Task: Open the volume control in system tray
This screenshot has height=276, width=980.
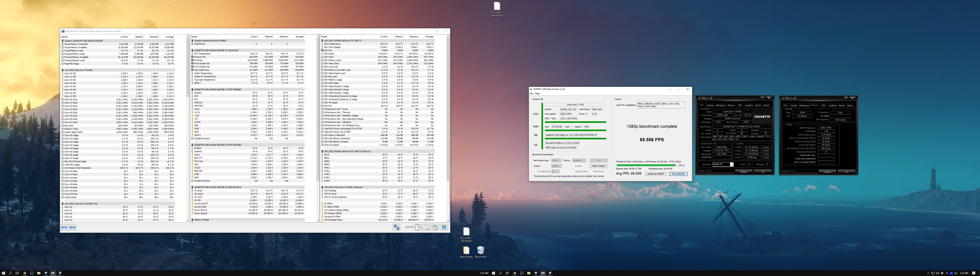Action: (937, 273)
